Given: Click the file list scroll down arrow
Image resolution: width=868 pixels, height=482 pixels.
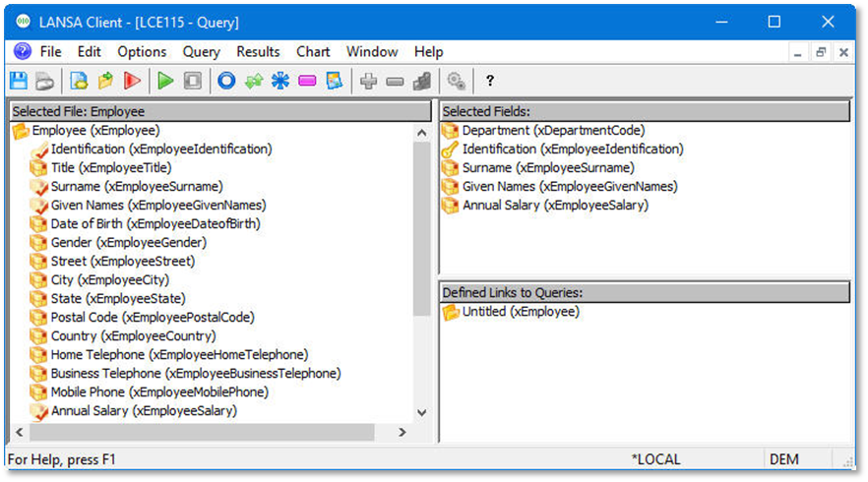Looking at the screenshot, I should click(422, 413).
